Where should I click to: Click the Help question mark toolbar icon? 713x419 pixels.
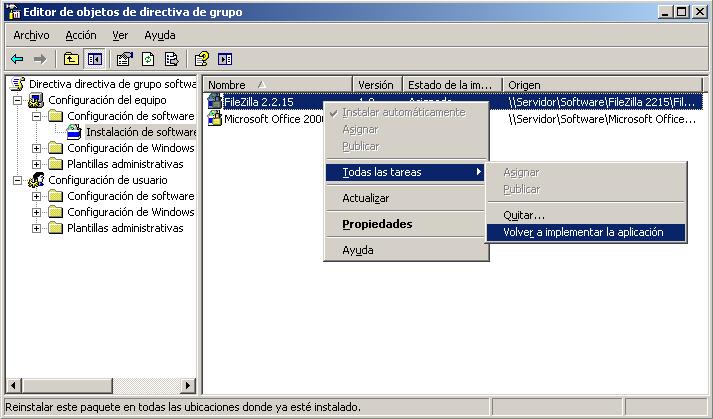(201, 59)
